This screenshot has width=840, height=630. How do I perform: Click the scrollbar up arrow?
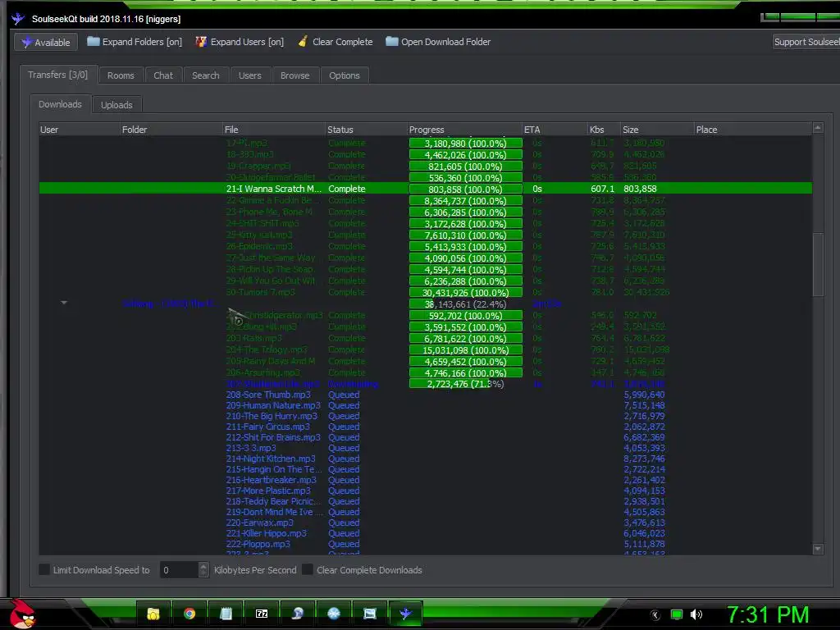coord(818,128)
